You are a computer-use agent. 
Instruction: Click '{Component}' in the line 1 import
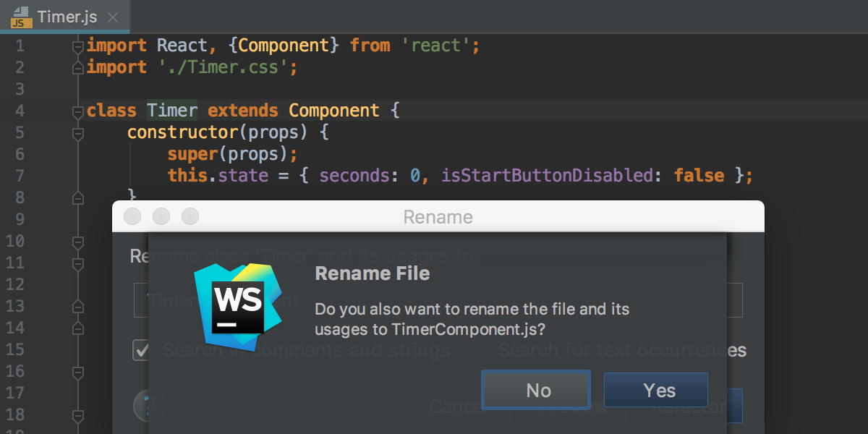pyautogui.click(x=284, y=46)
